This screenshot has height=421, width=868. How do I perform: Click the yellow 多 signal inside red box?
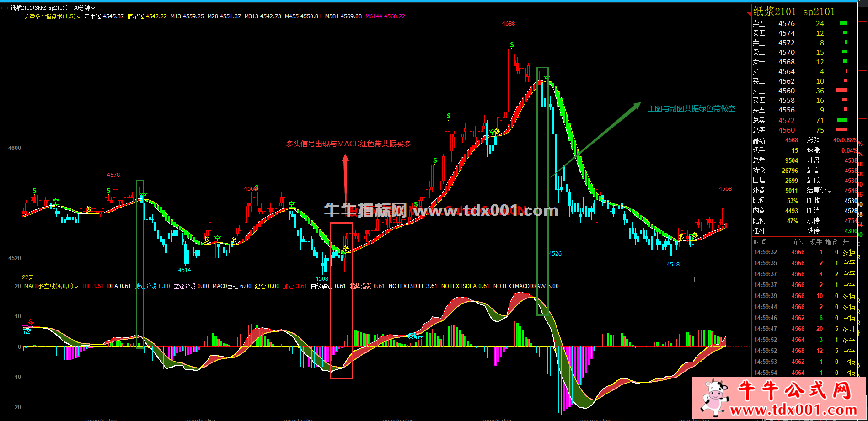(x=346, y=248)
